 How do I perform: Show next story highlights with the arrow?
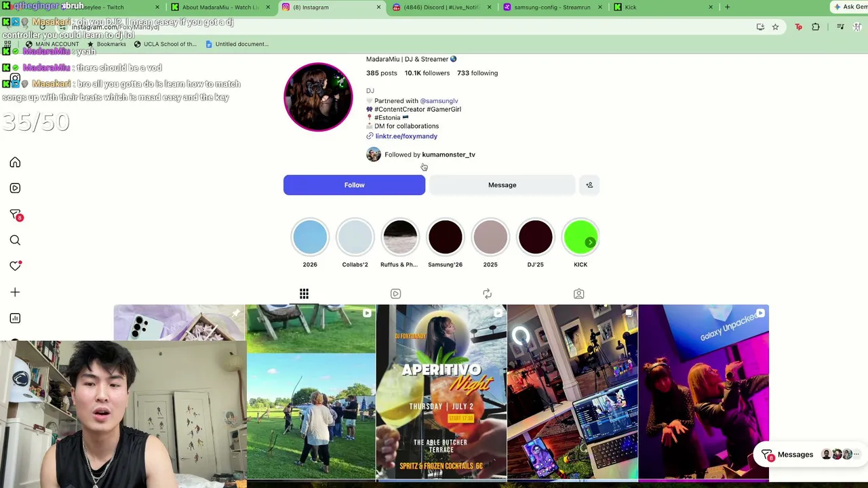[591, 242]
